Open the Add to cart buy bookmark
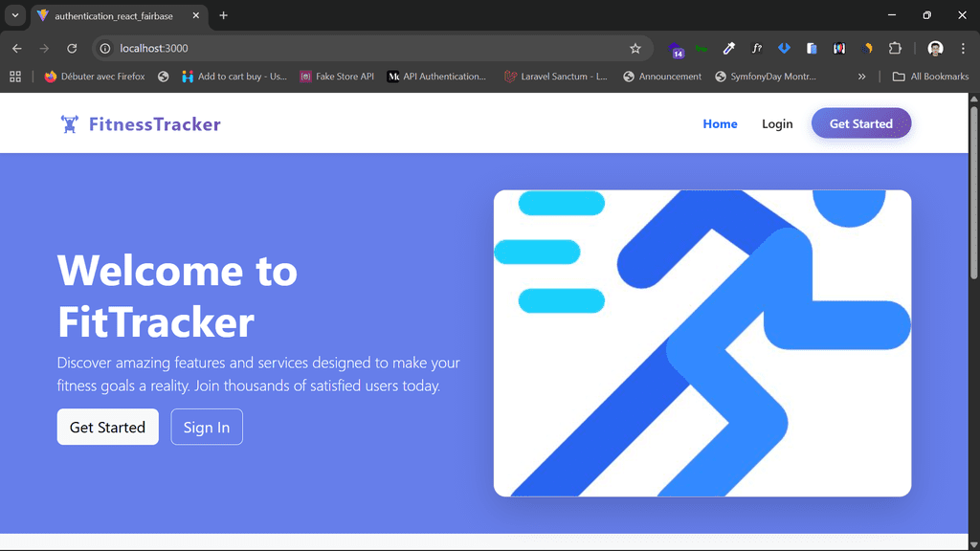The height and width of the screenshot is (551, 980). [234, 77]
